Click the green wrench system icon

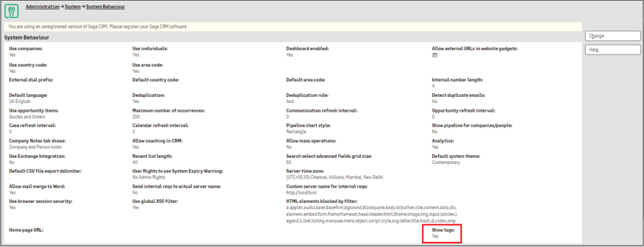point(12,11)
